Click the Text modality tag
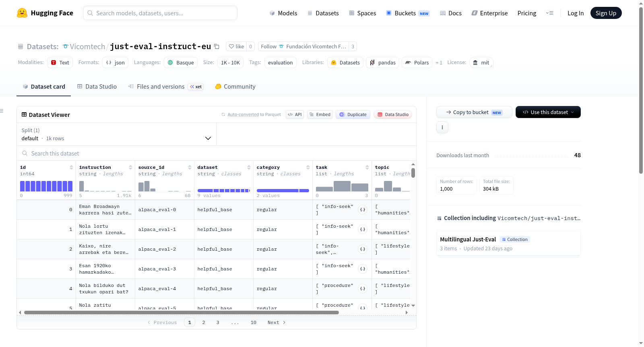The height and width of the screenshot is (347, 644). (x=60, y=62)
